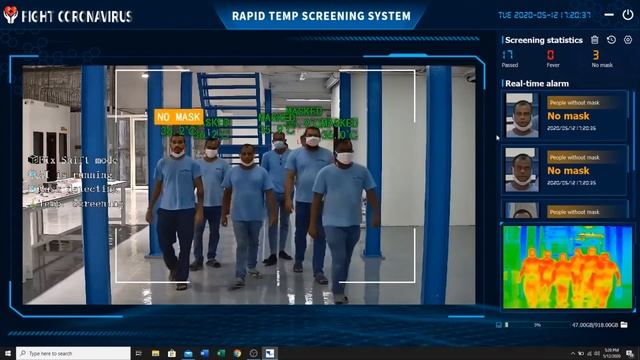Screen dimensions: 640x360
Task: Open Windows Start menu
Action: point(7,353)
